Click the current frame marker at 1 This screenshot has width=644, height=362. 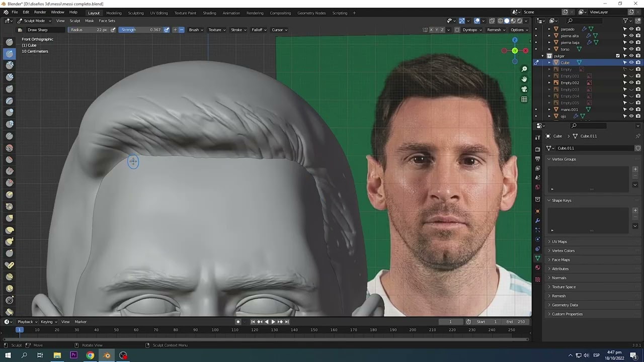pos(19,330)
